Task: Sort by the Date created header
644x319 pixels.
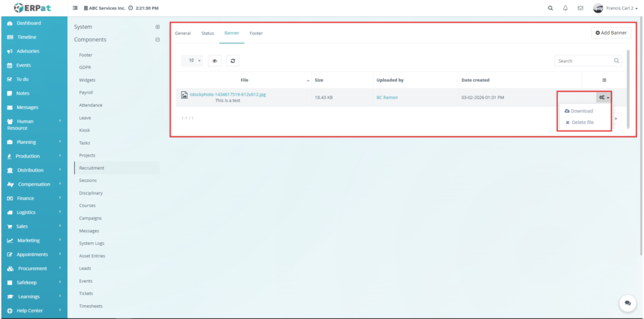Action: pyautogui.click(x=475, y=80)
